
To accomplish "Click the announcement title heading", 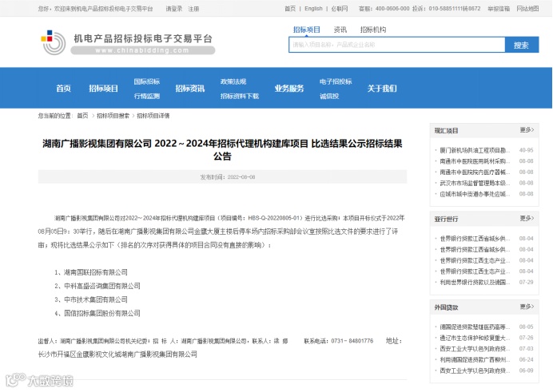I will tap(222, 149).
